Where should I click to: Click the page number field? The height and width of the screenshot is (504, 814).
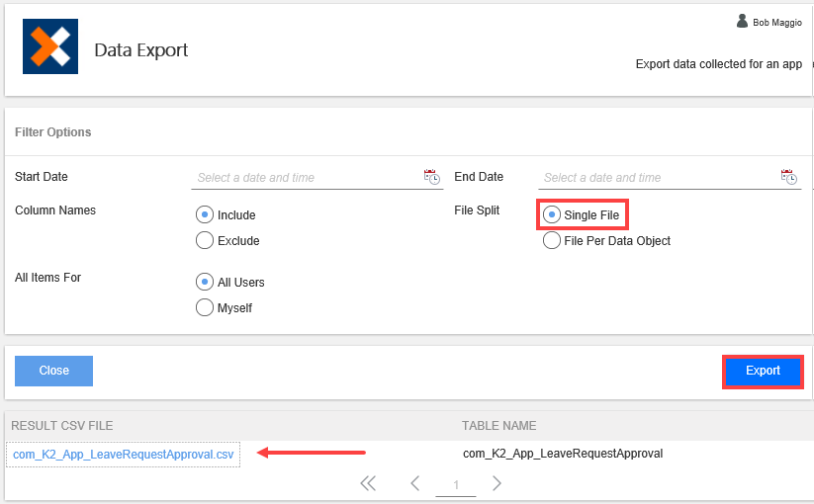456,485
